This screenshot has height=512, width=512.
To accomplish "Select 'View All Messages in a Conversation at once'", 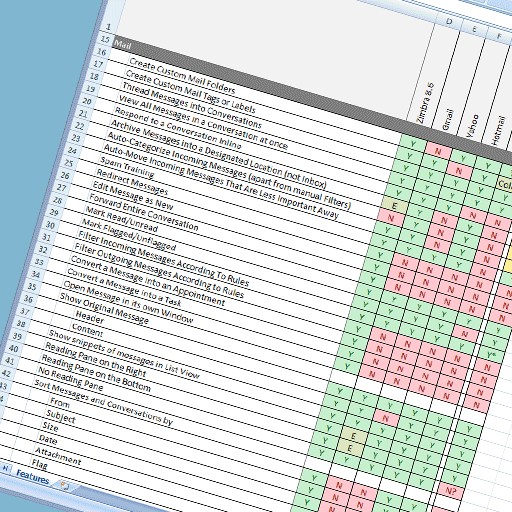I will [203, 122].
